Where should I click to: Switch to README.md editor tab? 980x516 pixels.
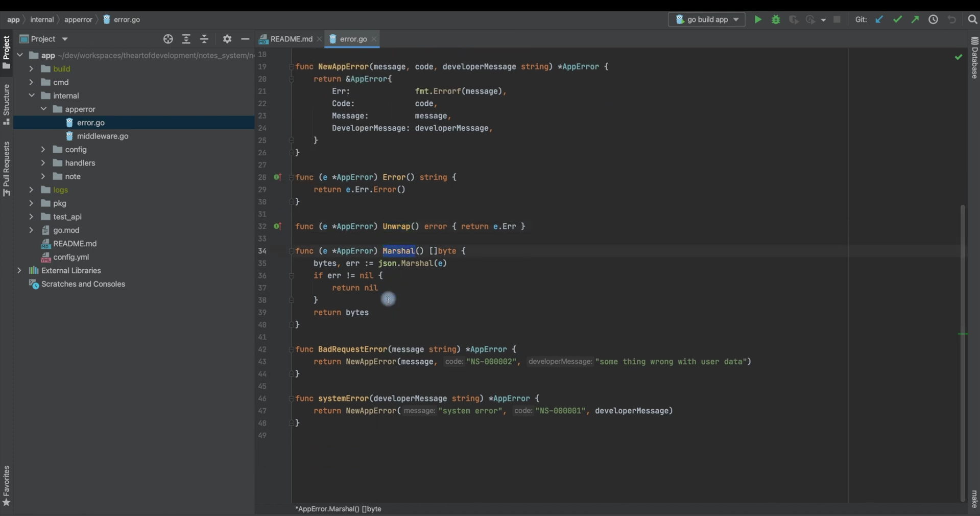pos(291,39)
